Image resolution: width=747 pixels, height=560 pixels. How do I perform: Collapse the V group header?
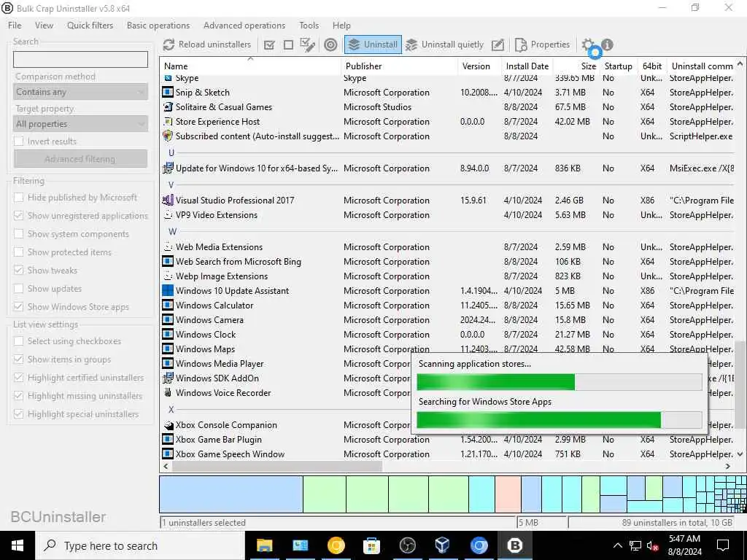tap(171, 184)
